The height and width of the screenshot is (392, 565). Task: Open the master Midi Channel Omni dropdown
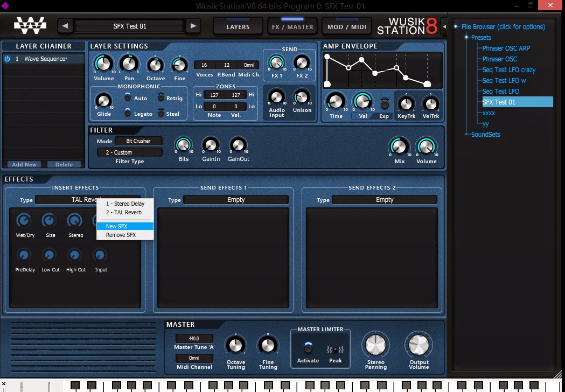pos(194,358)
